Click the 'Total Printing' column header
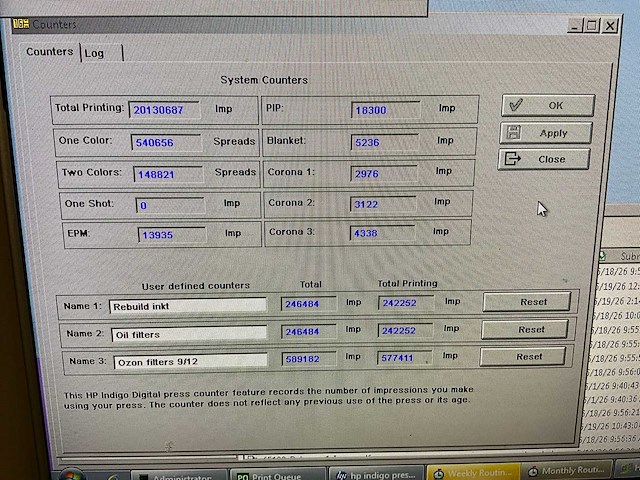 click(x=407, y=283)
